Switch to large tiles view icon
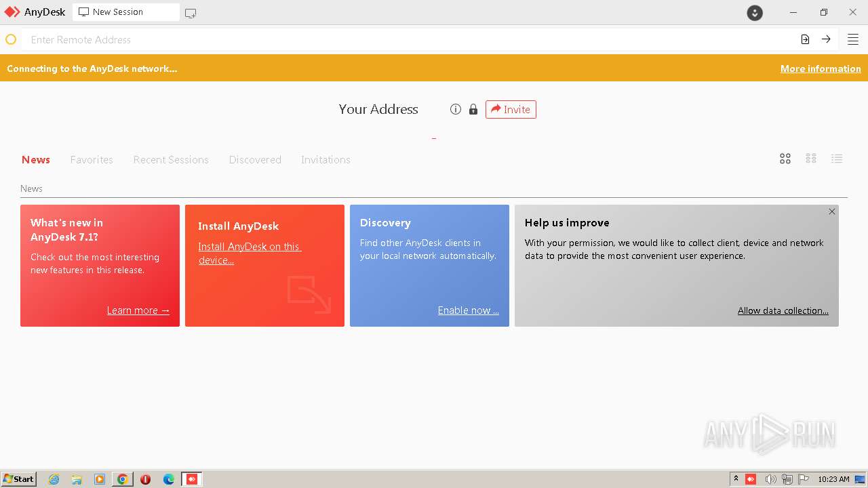Screen dimensions: 868x488 click(785, 159)
